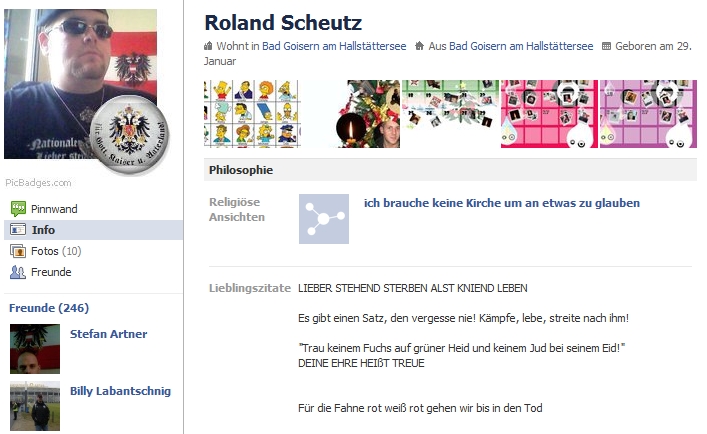Open Billy Labantschnig's profile link
Viewport: 707px width, 434px height.
120,391
